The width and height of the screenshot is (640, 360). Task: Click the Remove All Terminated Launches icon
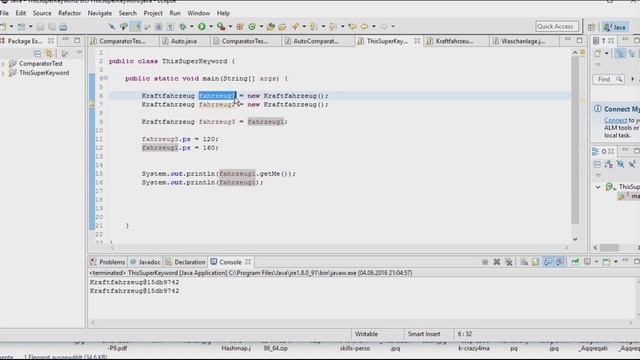pos(509,262)
